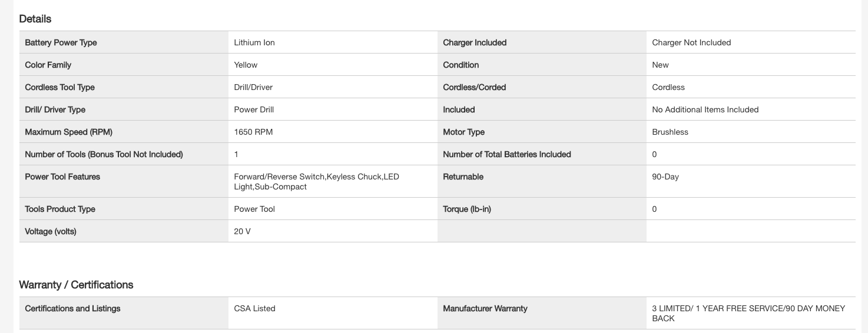
Task: Select the Returnable label
Action: point(463,177)
